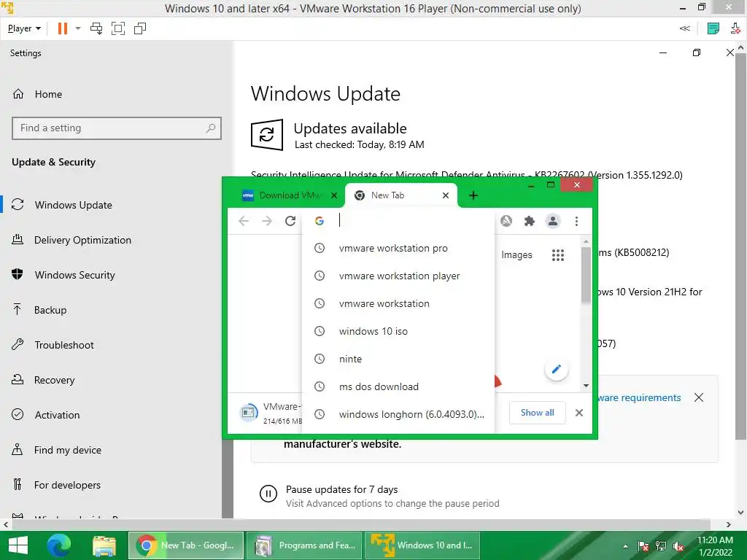Open the VMware download item
The image size is (747, 560).
270,413
